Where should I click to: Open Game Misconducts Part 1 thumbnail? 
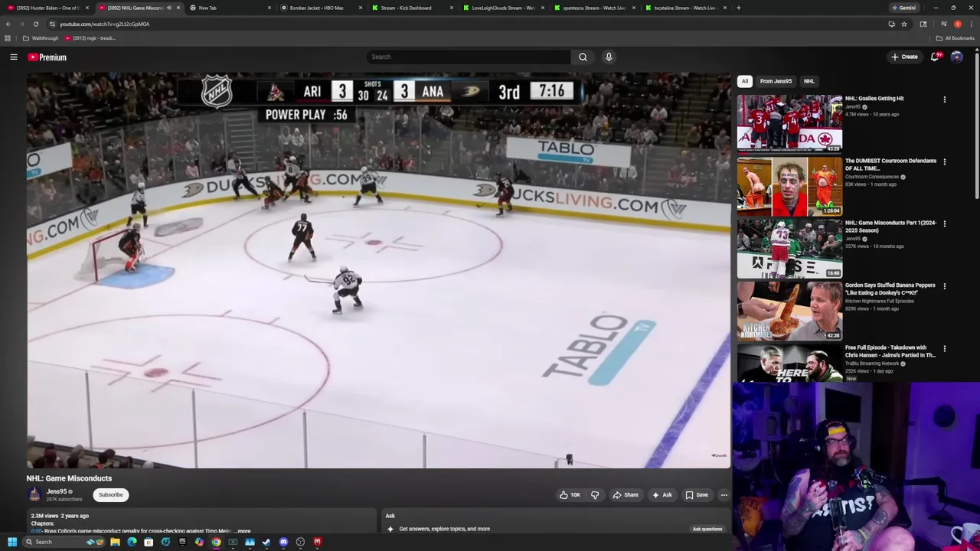789,248
